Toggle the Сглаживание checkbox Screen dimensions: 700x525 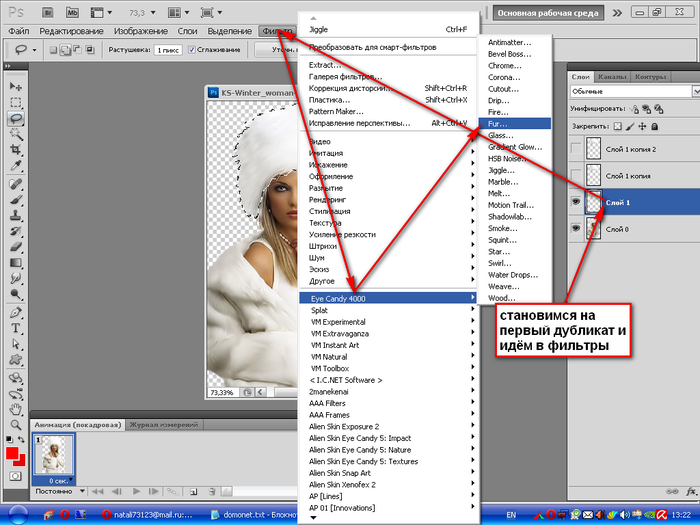pos(192,50)
